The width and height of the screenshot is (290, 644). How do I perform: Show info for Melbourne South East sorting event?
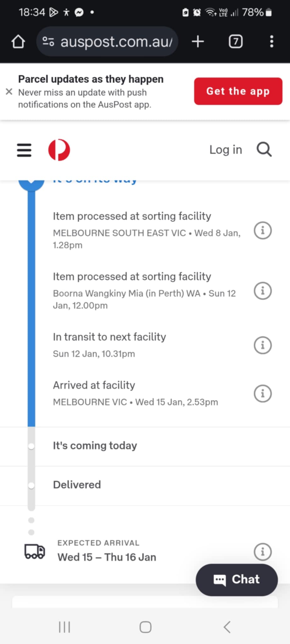tap(263, 230)
